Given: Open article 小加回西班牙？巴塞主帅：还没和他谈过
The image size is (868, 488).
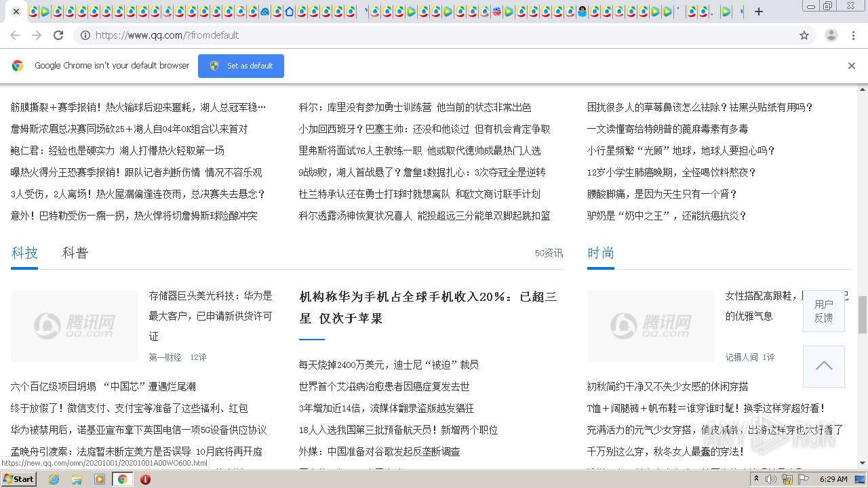Looking at the screenshot, I should point(425,129).
